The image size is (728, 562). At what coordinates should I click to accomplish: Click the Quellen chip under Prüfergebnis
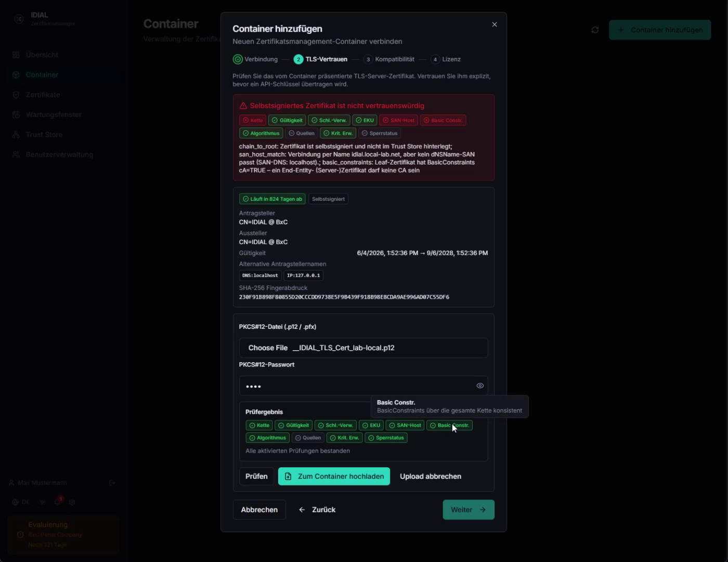(308, 438)
